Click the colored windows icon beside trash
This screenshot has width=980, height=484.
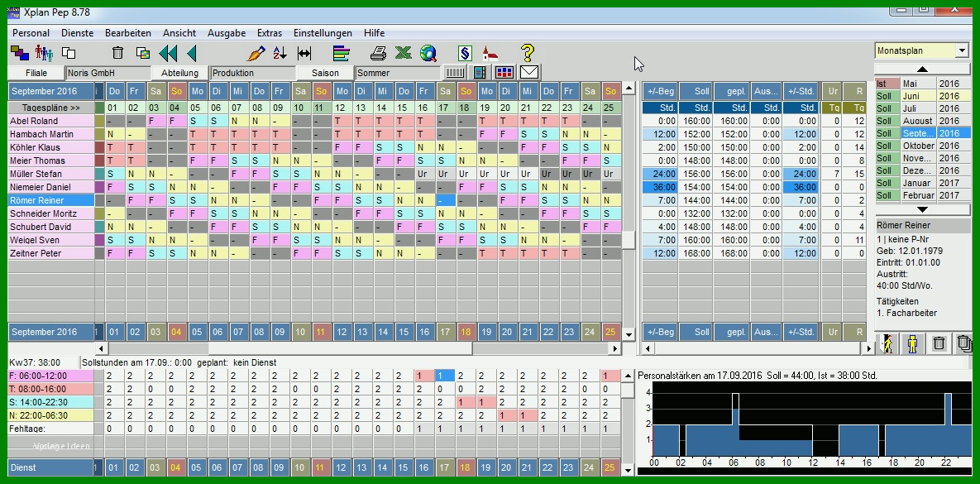[x=142, y=53]
